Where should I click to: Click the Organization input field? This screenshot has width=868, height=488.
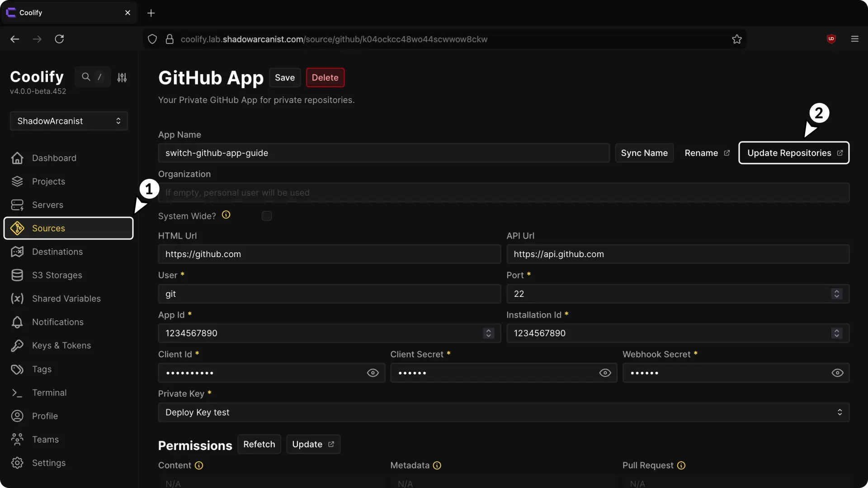click(504, 193)
